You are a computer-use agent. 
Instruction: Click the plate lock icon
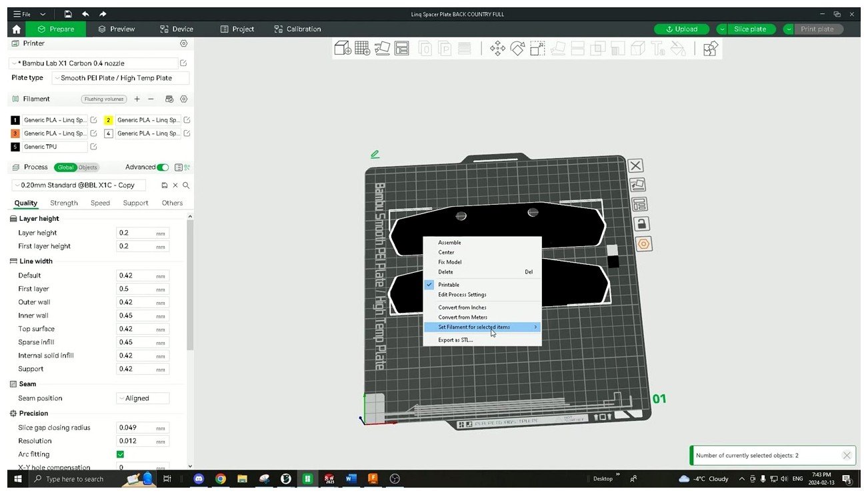(640, 223)
